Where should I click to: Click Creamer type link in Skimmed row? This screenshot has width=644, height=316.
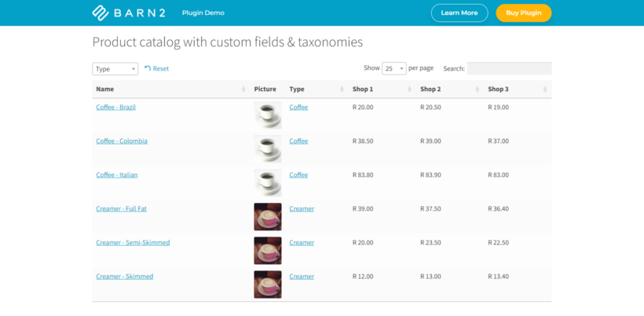(302, 276)
